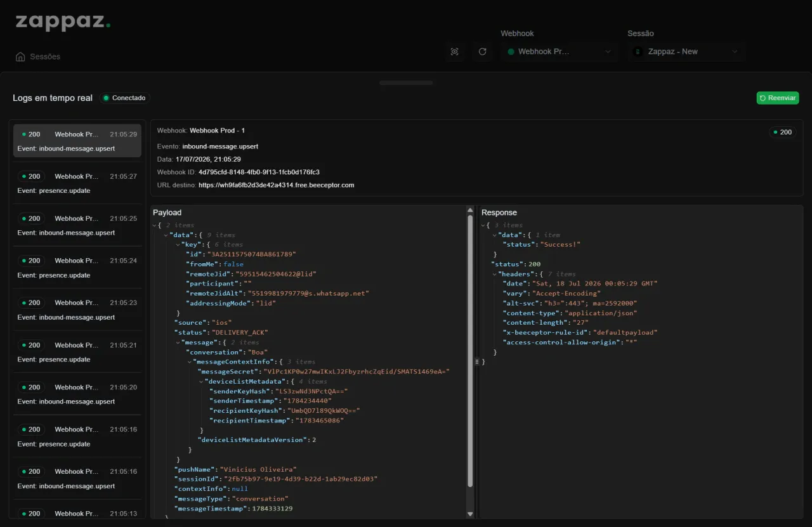The height and width of the screenshot is (527, 812).
Task: Select presence.update log at 21:05:21
Action: point(77,352)
